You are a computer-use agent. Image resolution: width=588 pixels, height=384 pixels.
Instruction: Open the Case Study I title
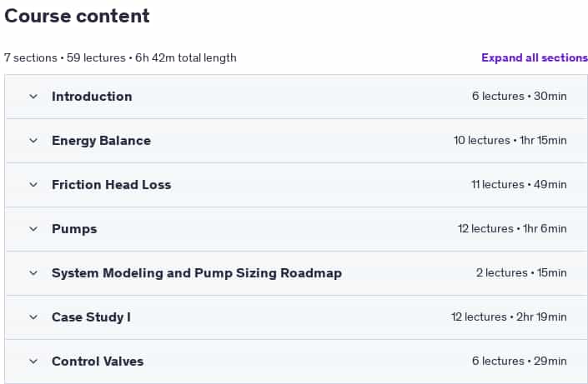[x=91, y=317]
